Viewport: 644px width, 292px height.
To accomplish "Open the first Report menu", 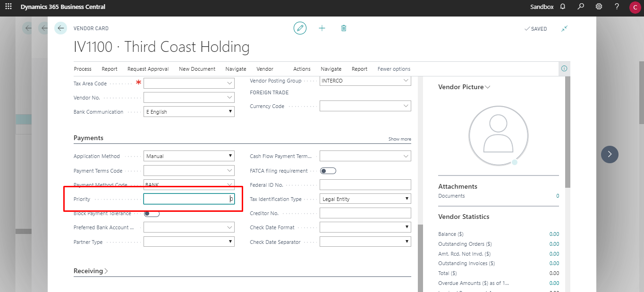I will 110,69.
